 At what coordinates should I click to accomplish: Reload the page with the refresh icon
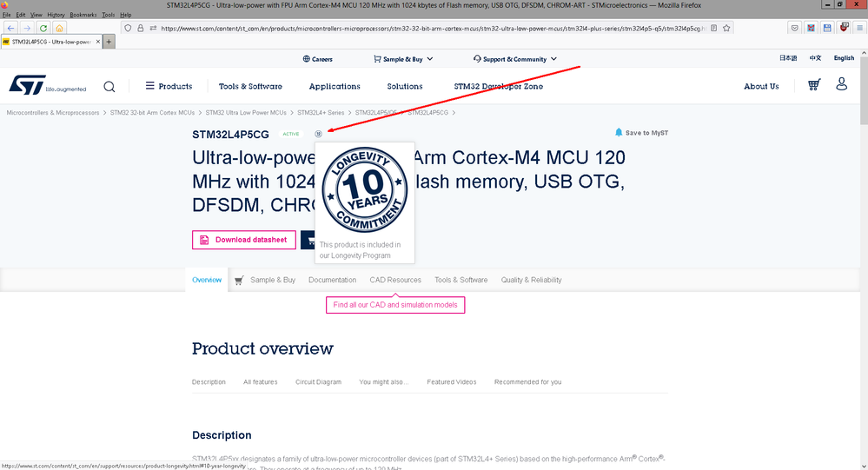coord(43,28)
